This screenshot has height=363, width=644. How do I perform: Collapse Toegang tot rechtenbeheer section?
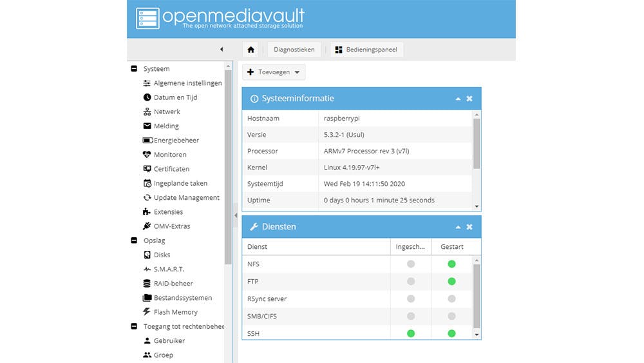pyautogui.click(x=134, y=326)
